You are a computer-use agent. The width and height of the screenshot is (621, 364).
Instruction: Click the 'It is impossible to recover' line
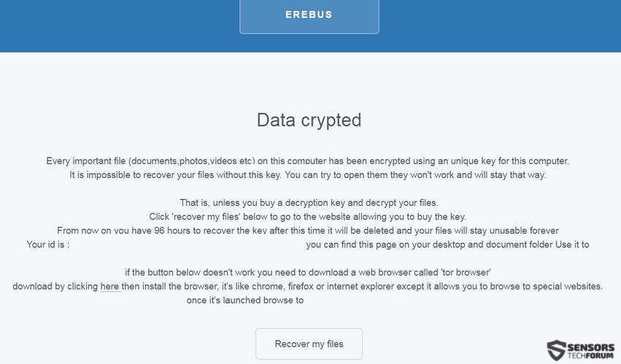tap(307, 175)
